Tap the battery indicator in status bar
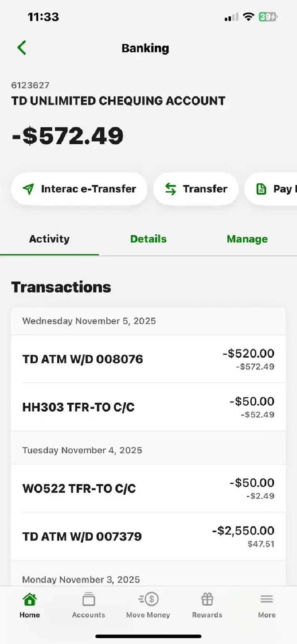 [x=268, y=17]
